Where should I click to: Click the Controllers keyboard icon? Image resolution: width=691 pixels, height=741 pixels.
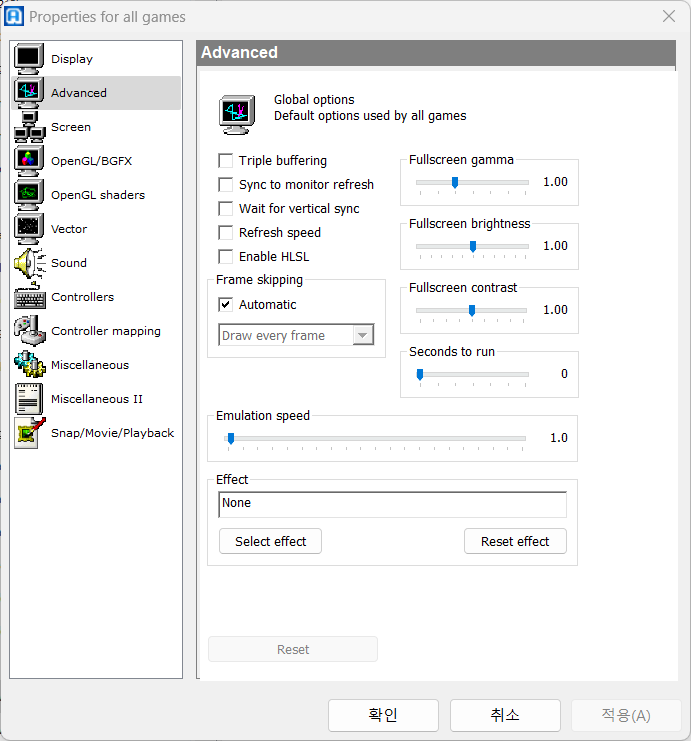tap(29, 297)
